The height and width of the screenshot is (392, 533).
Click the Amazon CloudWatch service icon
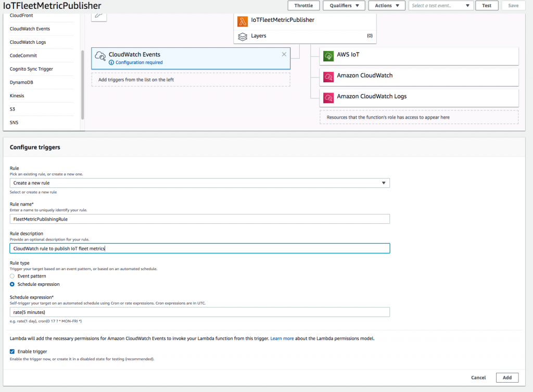(328, 77)
